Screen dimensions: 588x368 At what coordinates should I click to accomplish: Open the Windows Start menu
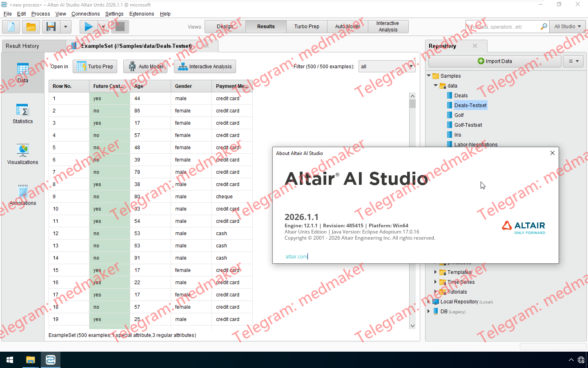point(10,360)
